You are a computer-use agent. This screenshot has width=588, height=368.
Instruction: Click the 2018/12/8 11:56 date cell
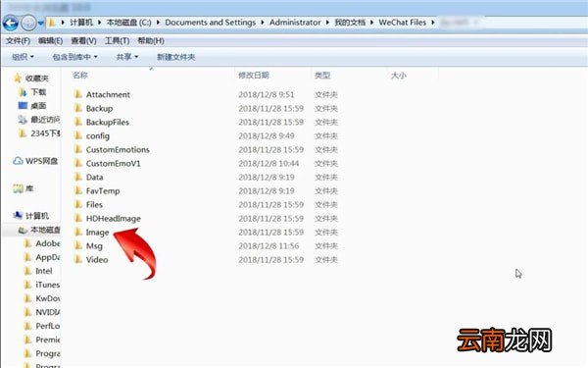tap(269, 246)
